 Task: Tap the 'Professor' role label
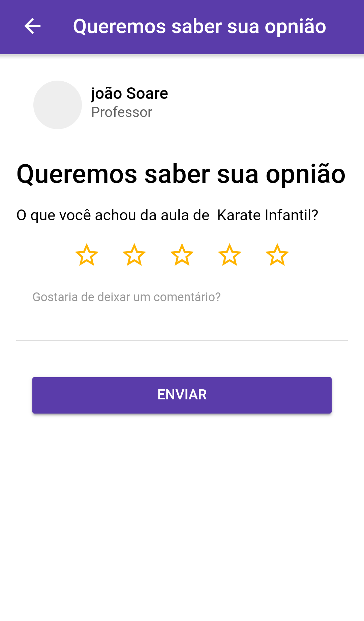pos(122,112)
